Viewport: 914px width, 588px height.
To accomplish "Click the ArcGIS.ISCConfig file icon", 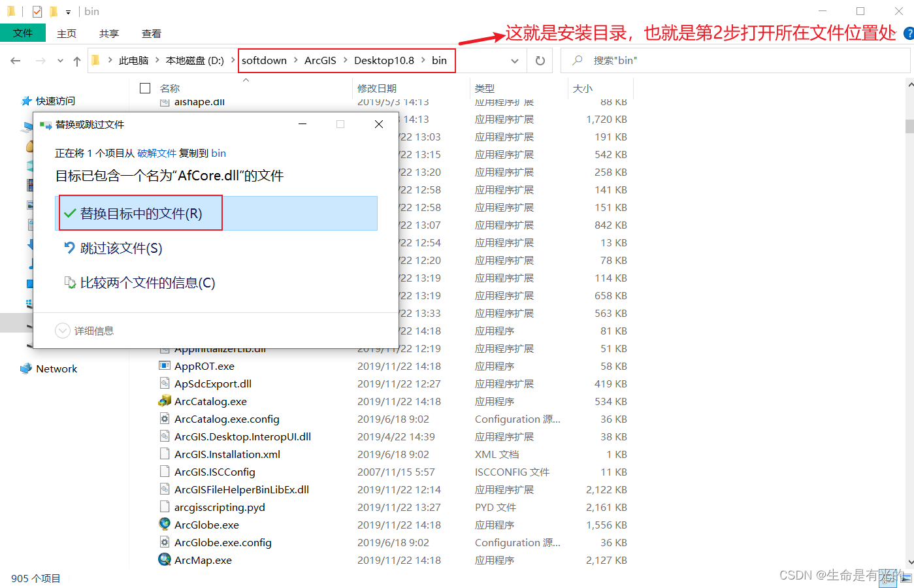I will coord(165,472).
